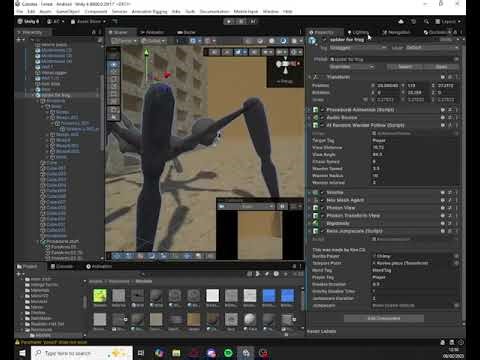Click the Position X field in Transform
Screen dimensions: 480x360
[387, 86]
